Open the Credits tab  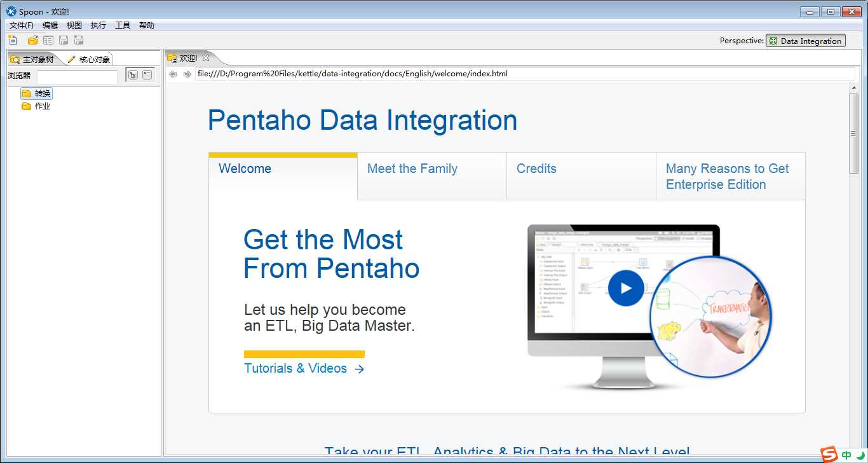(581, 176)
